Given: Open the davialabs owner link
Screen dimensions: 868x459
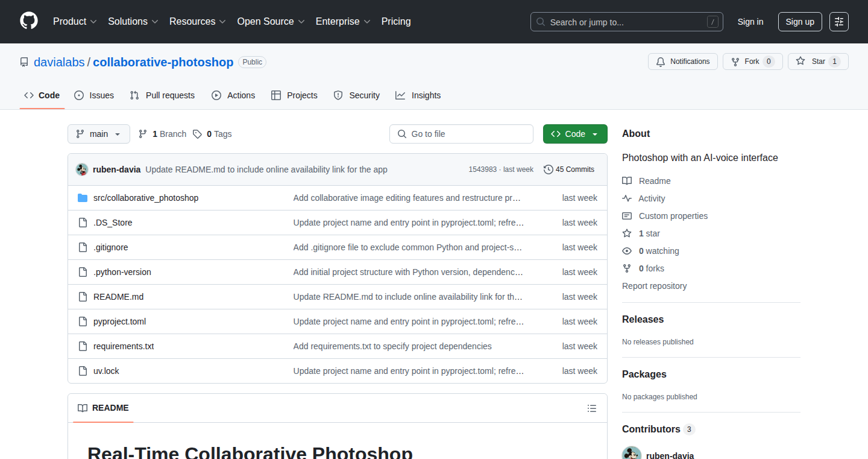Looking at the screenshot, I should point(60,62).
